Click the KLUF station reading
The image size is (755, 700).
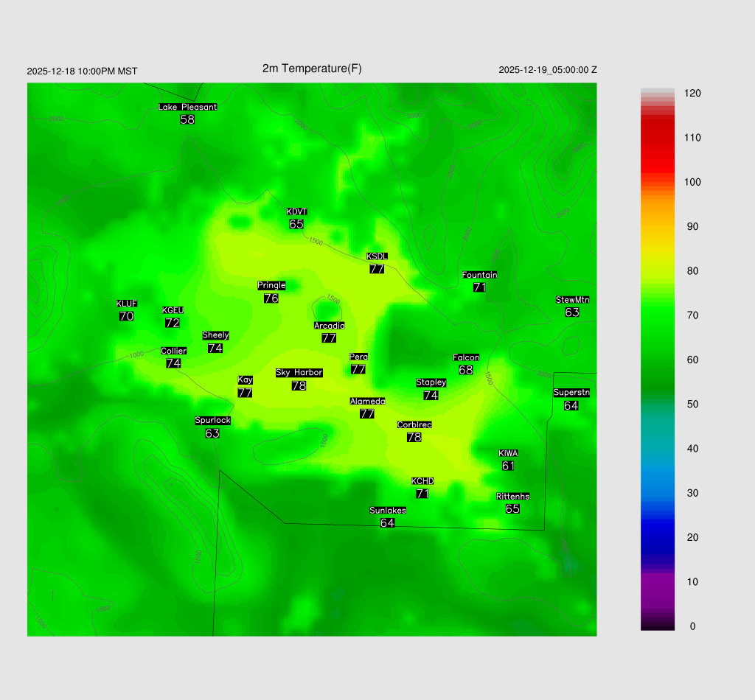click(x=126, y=316)
